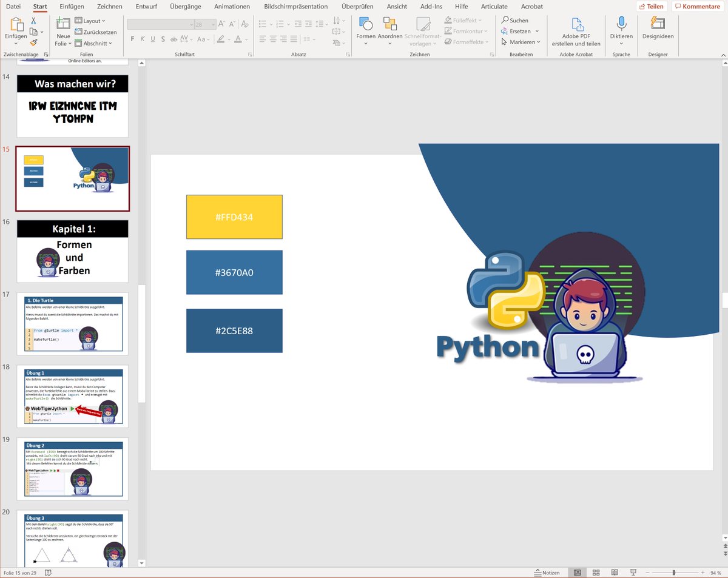Click the Ausschneiden scissors icon
The image size is (728, 578).
tap(34, 21)
